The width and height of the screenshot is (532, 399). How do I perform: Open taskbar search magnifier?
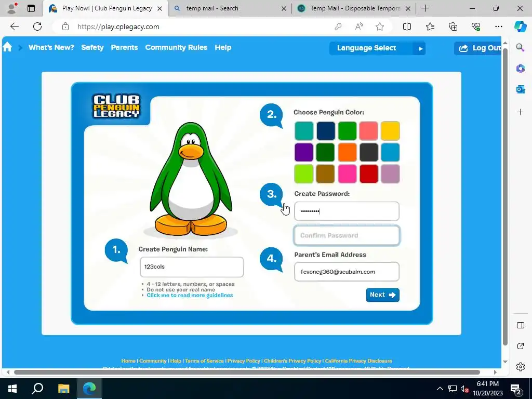(37, 389)
